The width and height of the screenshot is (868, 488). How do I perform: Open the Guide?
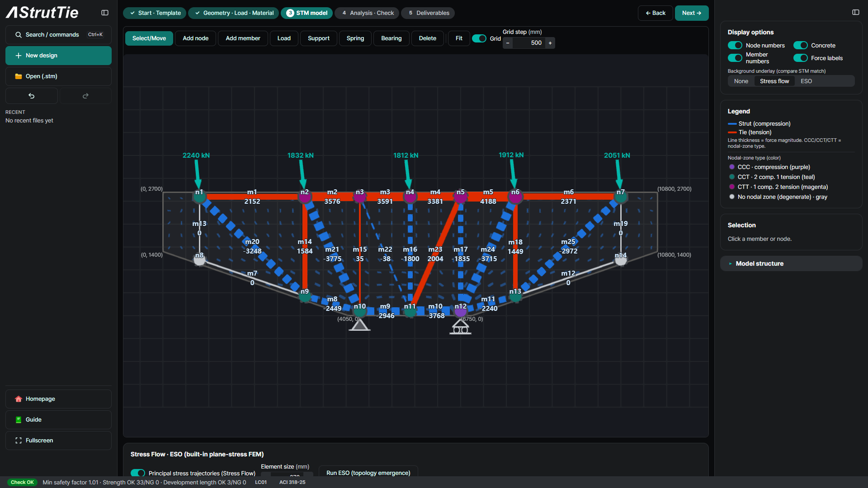coord(58,420)
